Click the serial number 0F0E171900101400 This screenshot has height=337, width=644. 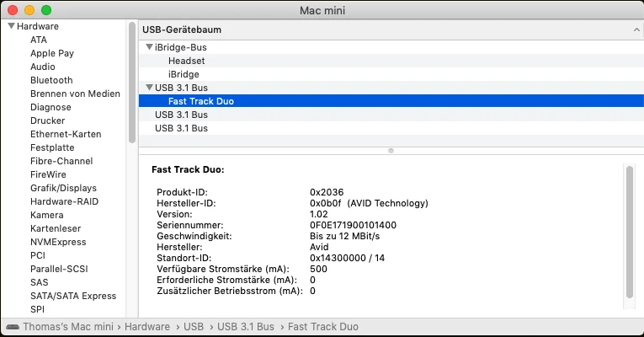354,225
